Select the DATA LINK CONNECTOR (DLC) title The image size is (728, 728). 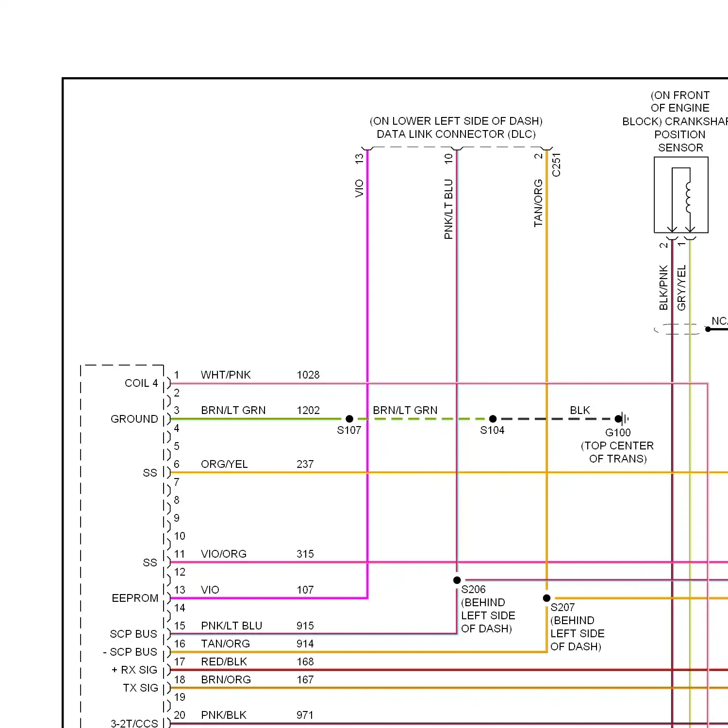click(456, 134)
